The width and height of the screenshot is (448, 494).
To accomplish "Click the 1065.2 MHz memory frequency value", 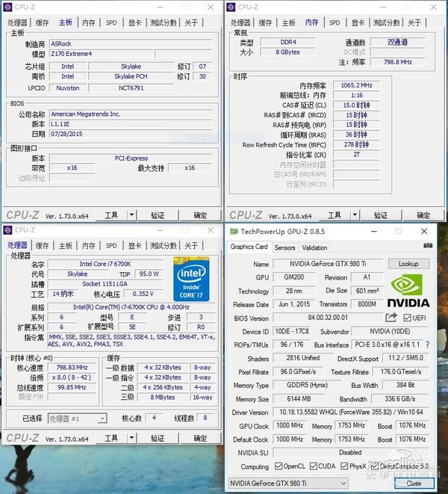I will point(356,85).
